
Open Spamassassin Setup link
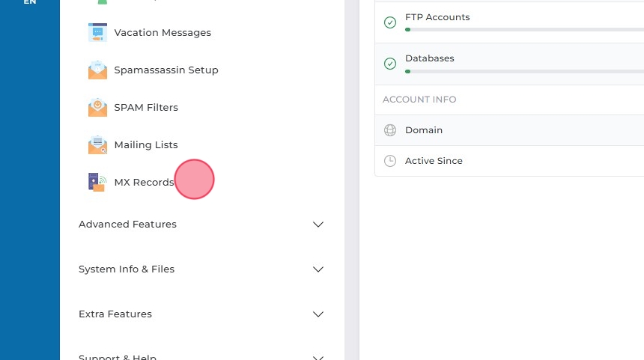point(166,70)
